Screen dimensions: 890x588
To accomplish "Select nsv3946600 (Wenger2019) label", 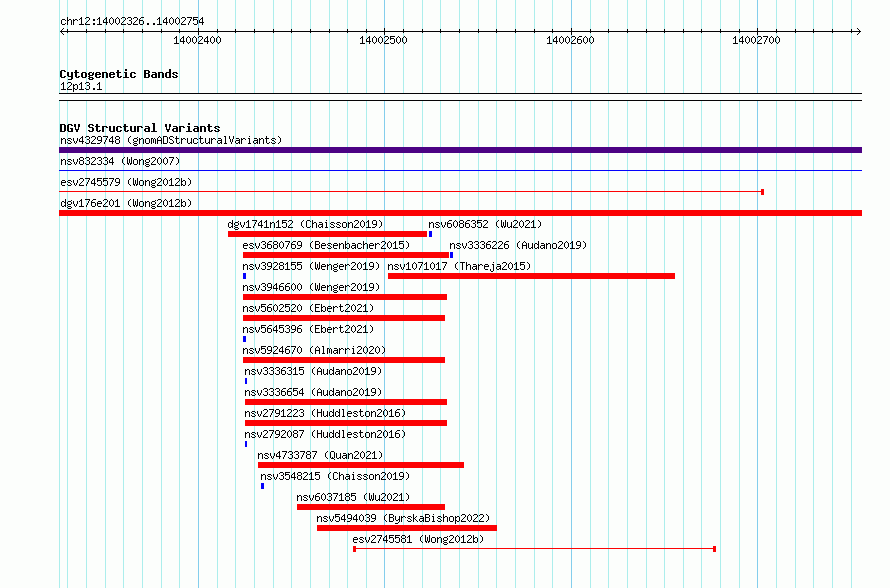I will 311,287.
